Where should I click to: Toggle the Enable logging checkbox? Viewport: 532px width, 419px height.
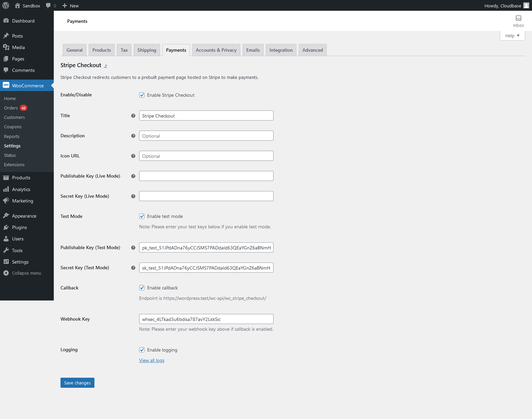point(142,350)
